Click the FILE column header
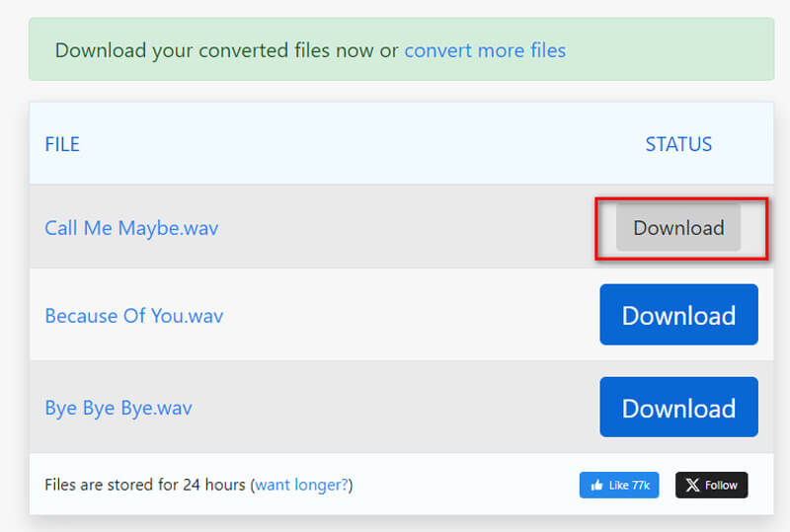The width and height of the screenshot is (790, 532). [x=62, y=144]
